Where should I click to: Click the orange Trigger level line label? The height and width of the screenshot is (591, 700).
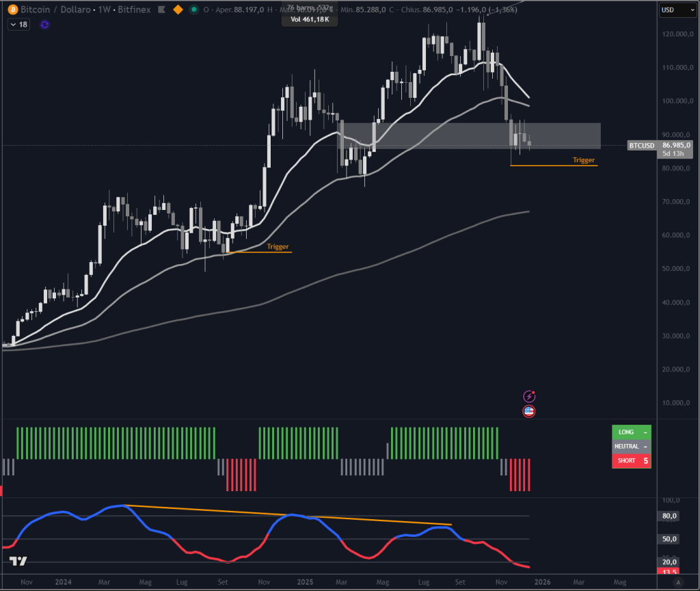click(583, 160)
